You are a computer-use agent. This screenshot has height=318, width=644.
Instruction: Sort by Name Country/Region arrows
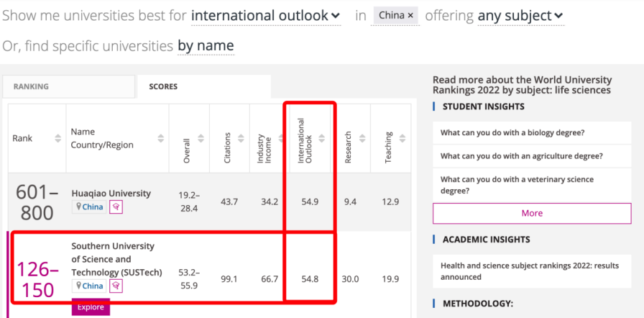161,138
